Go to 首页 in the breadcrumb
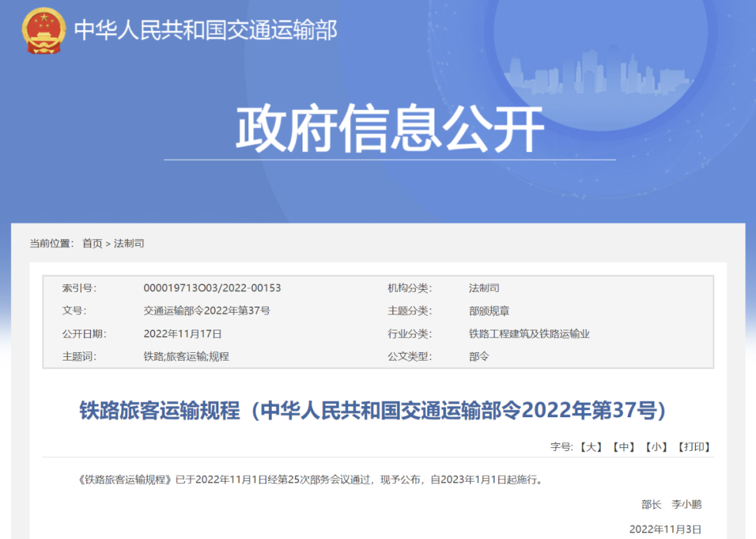Image resolution: width=756 pixels, height=539 pixels. (92, 244)
